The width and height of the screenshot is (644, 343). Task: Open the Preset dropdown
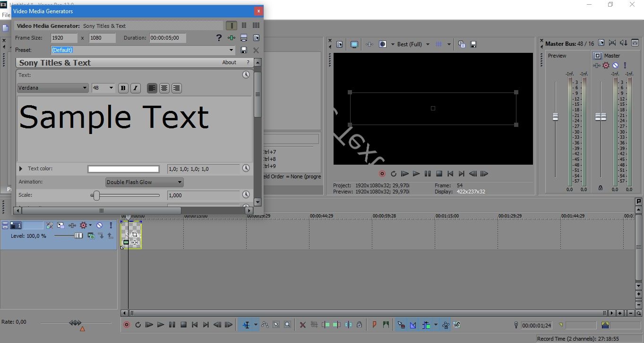pos(232,50)
